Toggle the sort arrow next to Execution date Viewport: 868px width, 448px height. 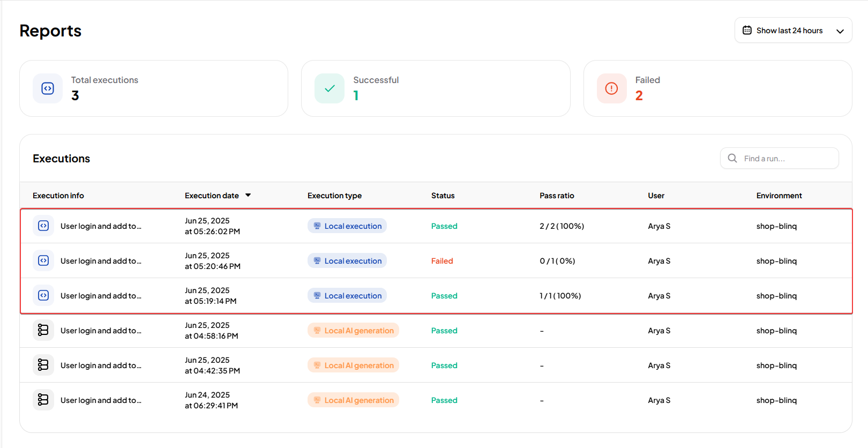point(248,196)
